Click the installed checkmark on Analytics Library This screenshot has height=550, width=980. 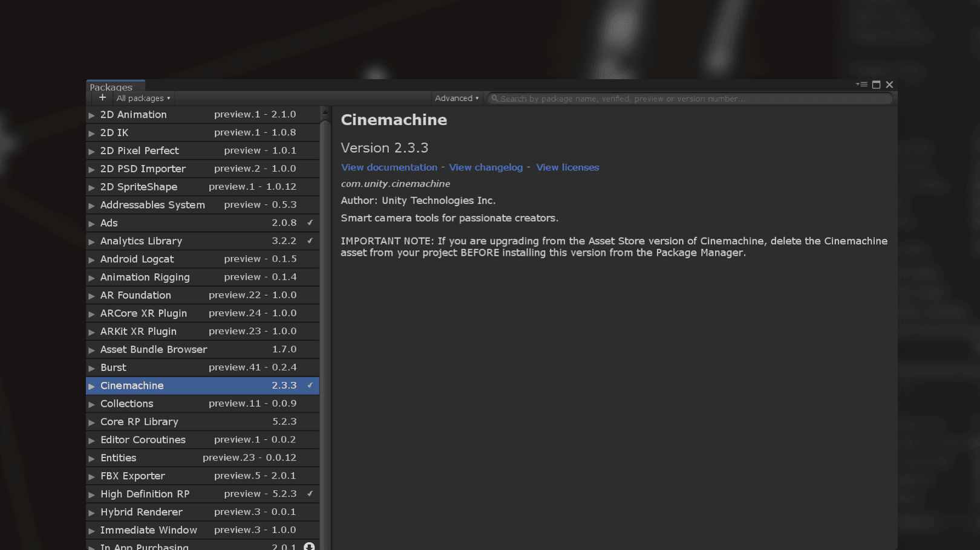click(310, 241)
